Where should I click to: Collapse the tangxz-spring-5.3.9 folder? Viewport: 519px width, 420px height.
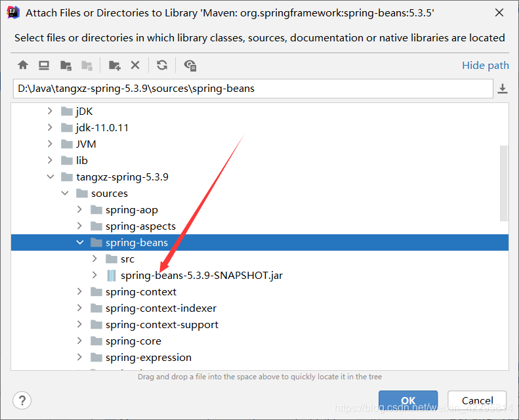[51, 177]
